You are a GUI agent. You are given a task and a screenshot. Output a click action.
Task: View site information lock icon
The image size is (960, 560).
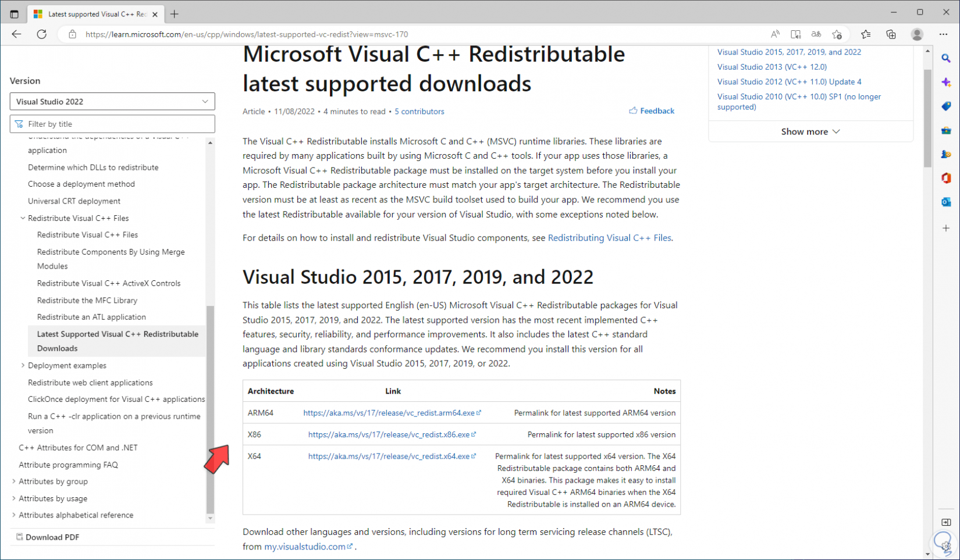(72, 34)
